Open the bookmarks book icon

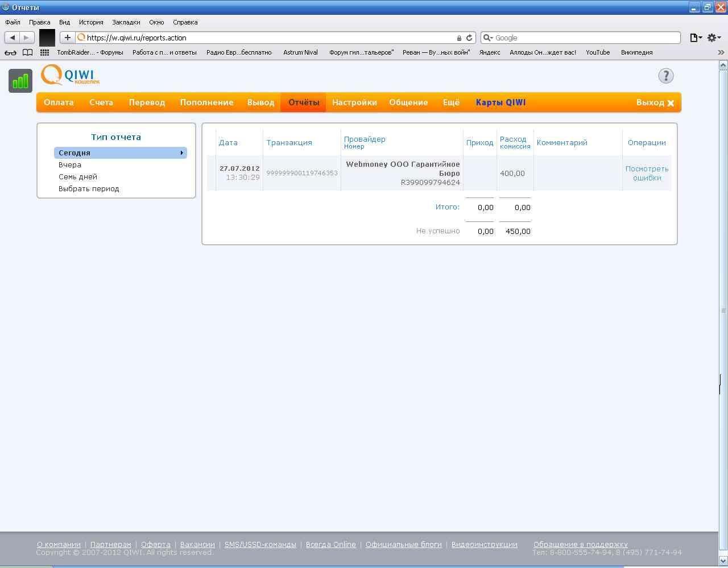click(27, 52)
